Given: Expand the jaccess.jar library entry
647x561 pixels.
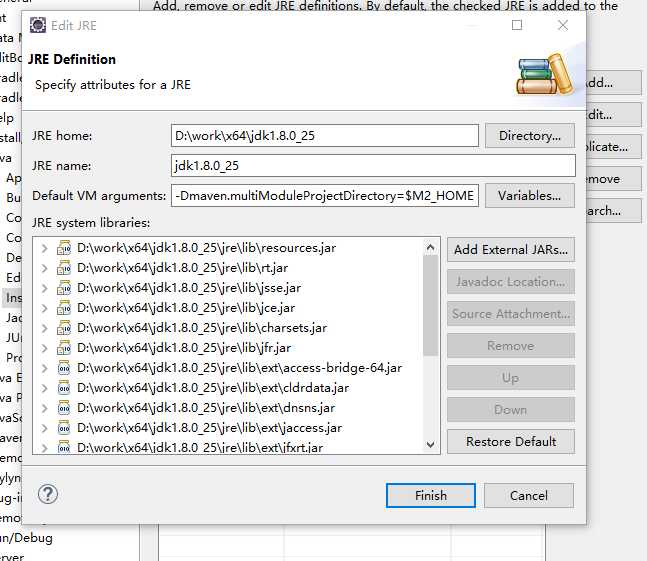Looking at the screenshot, I should tap(45, 428).
